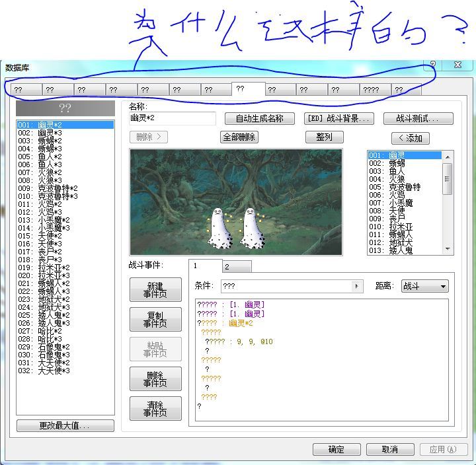Confirm with the 确定 button

337,449
